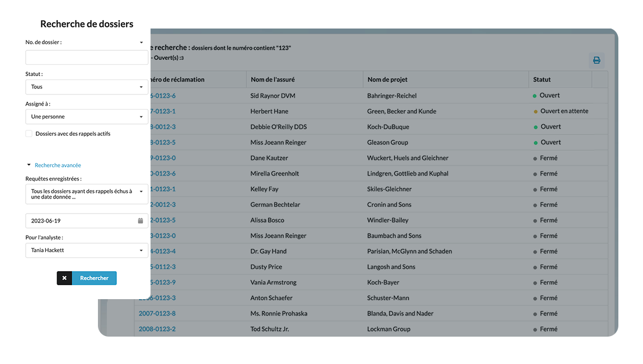Click project name Langosh and Sons
This screenshot has width=643, height=364.
pos(391,267)
